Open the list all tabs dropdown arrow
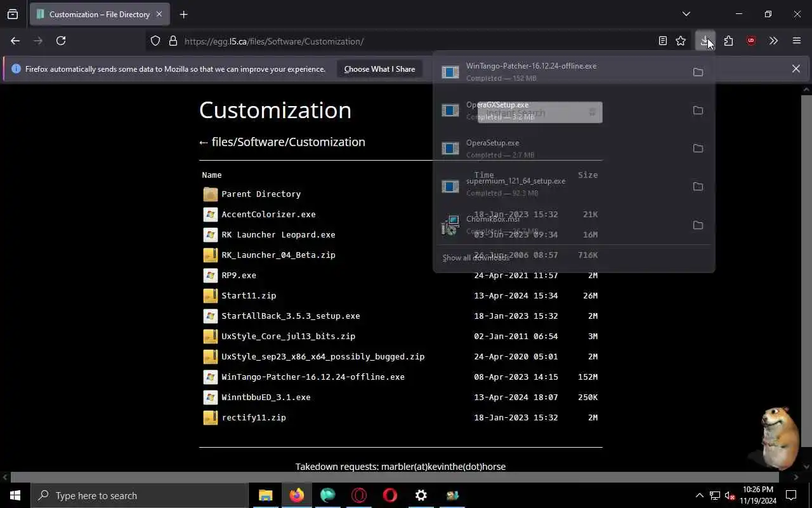 click(x=686, y=14)
